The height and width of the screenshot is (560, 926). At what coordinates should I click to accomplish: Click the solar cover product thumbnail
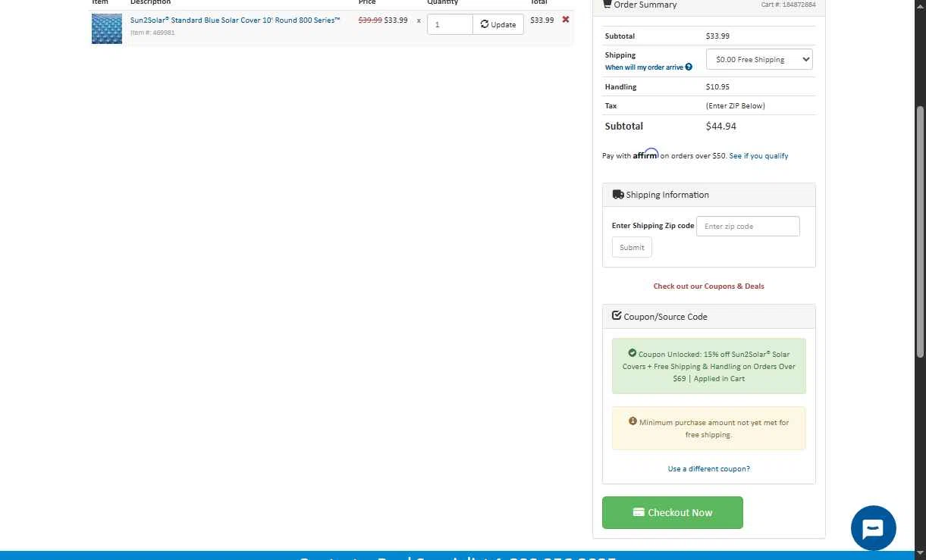click(107, 29)
